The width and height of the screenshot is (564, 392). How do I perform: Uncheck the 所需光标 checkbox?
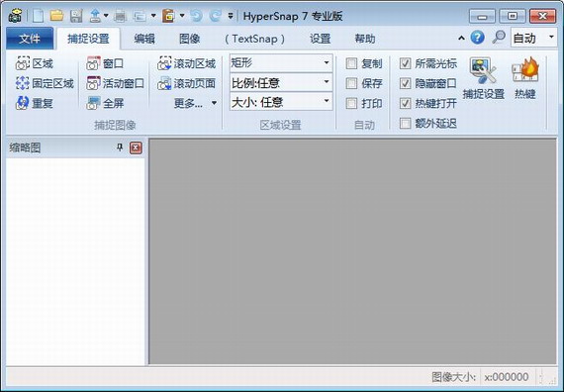(406, 64)
